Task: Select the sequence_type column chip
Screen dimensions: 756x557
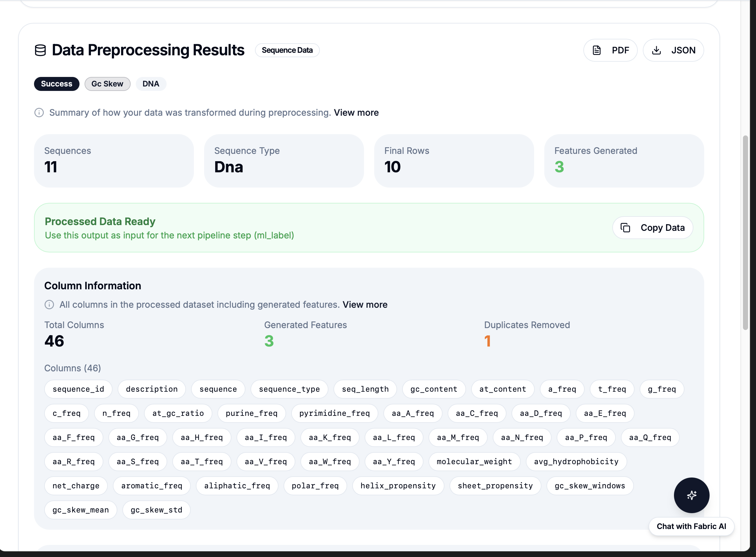Action: click(289, 389)
